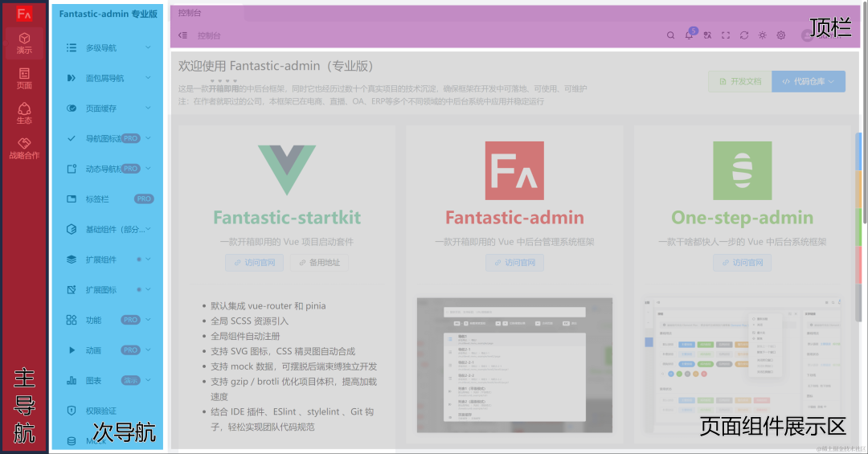Expand the 页面缓存 chevron
The width and height of the screenshot is (868, 454).
(148, 108)
